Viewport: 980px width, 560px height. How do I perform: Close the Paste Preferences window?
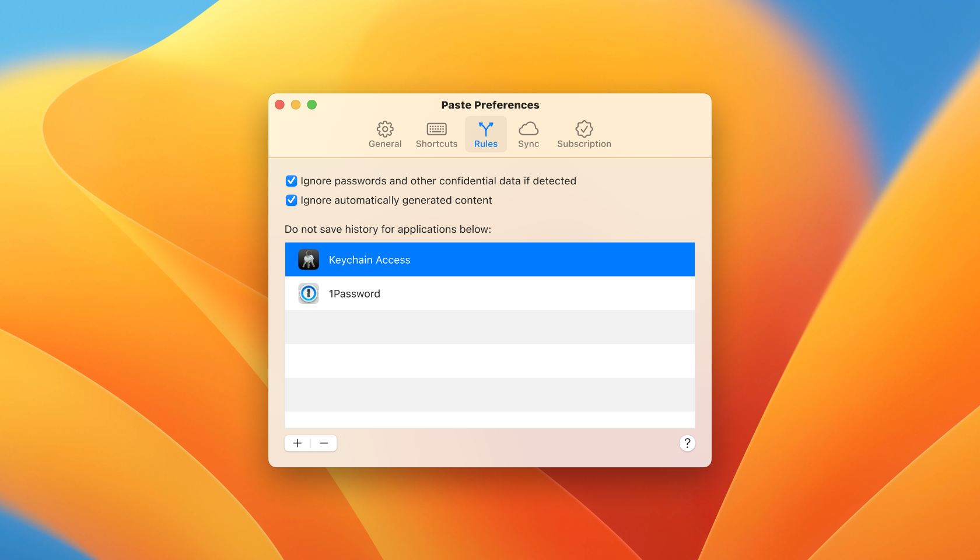[279, 104]
